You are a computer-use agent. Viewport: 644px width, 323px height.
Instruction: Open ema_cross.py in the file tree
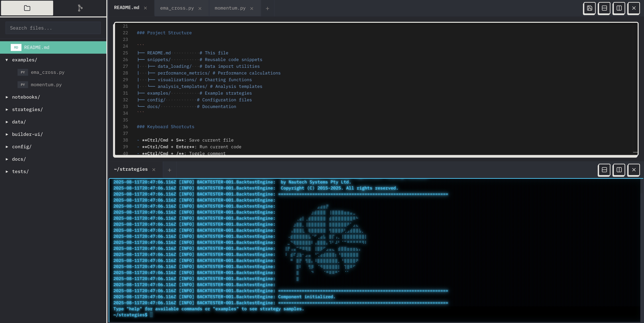tap(53, 72)
